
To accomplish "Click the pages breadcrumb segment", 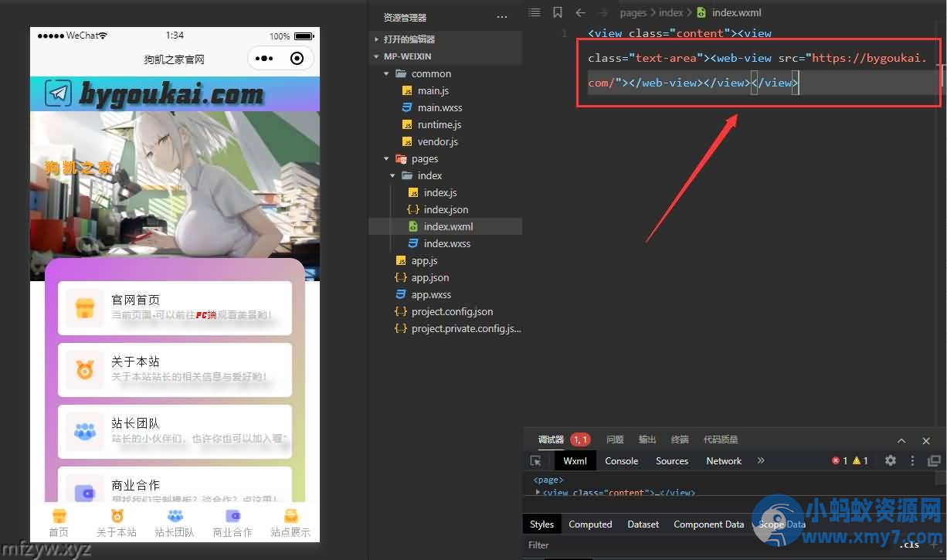I will click(633, 12).
